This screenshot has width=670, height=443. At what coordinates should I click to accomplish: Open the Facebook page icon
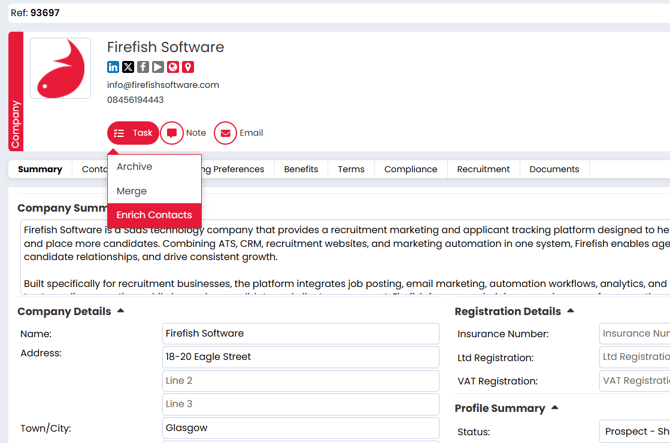coord(143,67)
